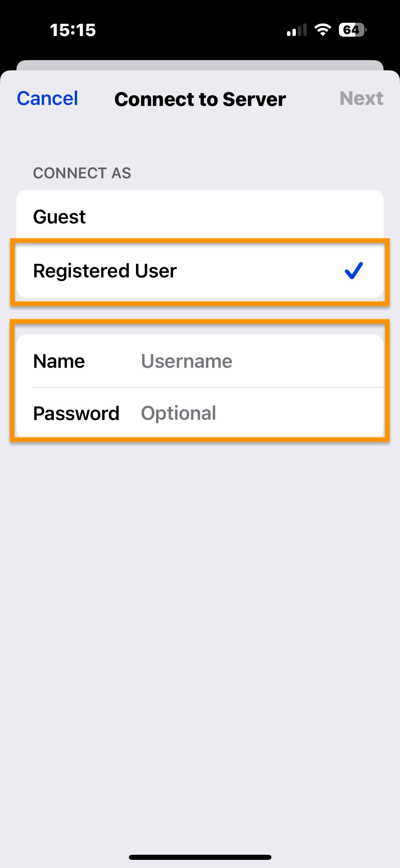Tap the Wi-Fi icon in status bar
The width and height of the screenshot is (400, 868).
click(x=323, y=30)
